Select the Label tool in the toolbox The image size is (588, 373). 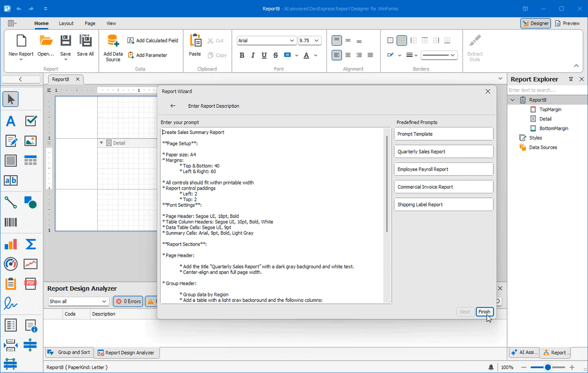11,121
